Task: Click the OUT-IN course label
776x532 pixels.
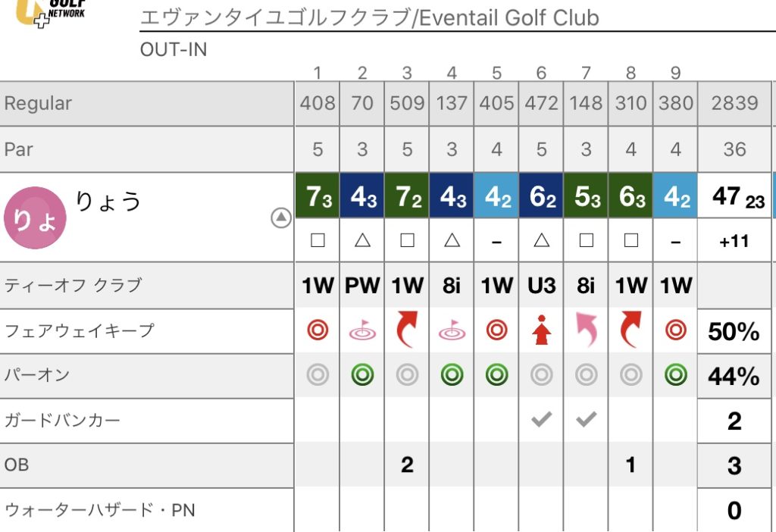Action: [174, 49]
